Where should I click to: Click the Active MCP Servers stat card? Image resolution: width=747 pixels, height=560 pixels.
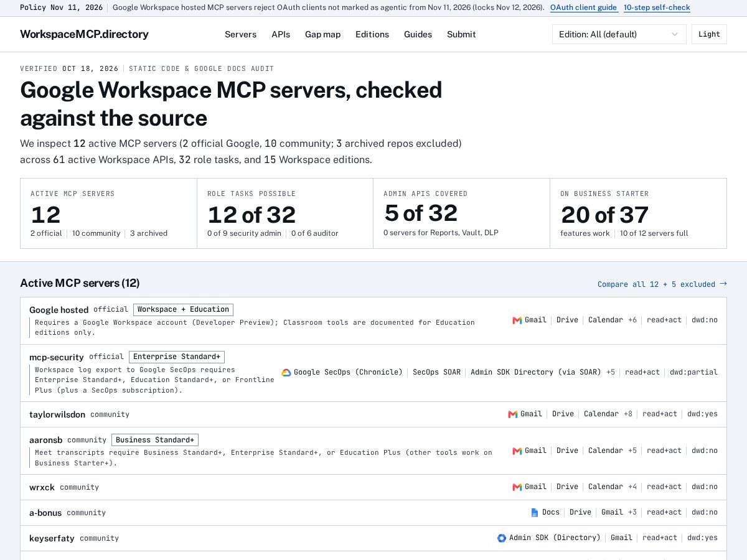tap(109, 213)
